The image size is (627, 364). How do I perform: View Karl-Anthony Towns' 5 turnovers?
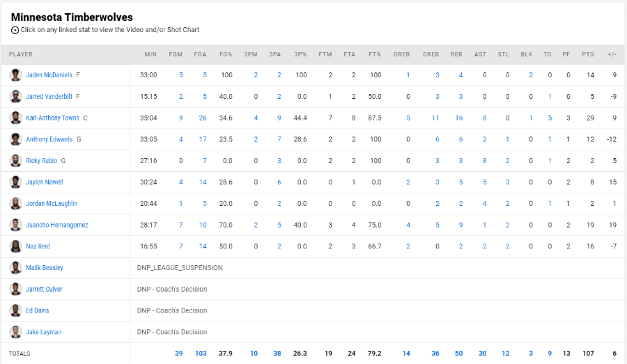(x=550, y=118)
